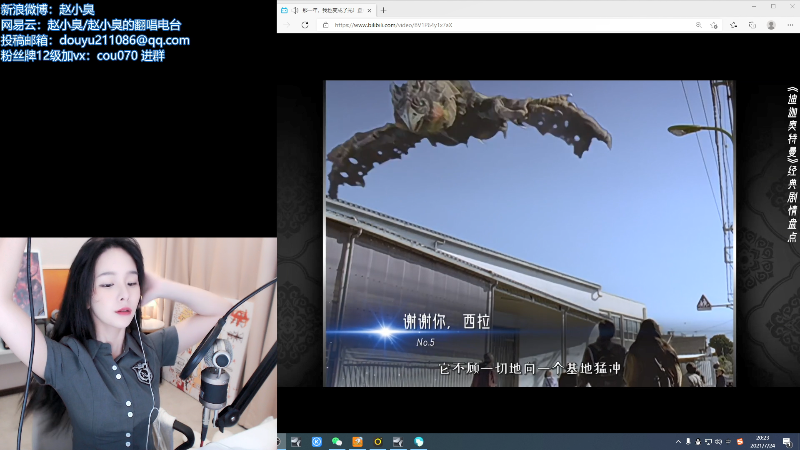Open the orange app in taskbar
The height and width of the screenshot is (450, 800).
point(357,442)
